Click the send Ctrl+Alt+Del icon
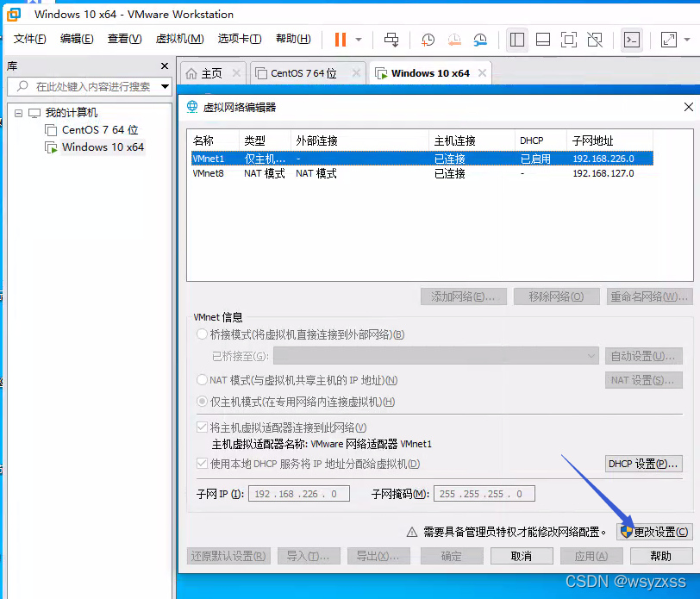 [391, 40]
